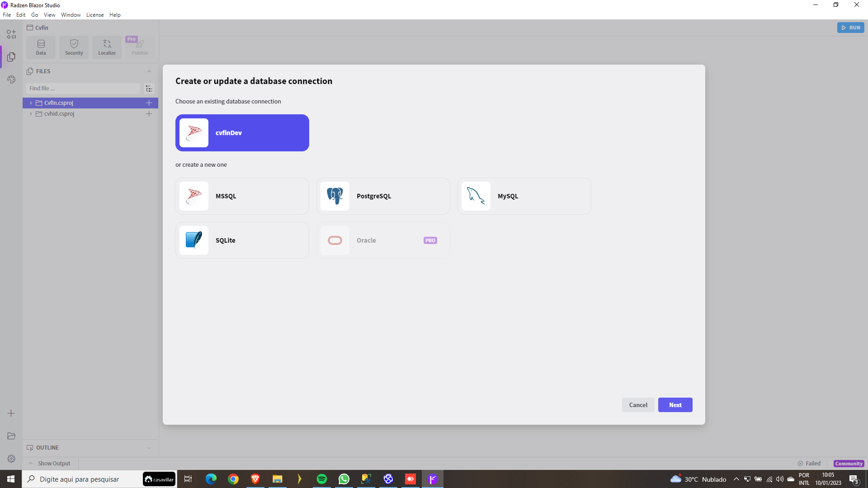The height and width of the screenshot is (488, 868).
Task: Select the existing cvfinDev connection
Action: tap(242, 133)
